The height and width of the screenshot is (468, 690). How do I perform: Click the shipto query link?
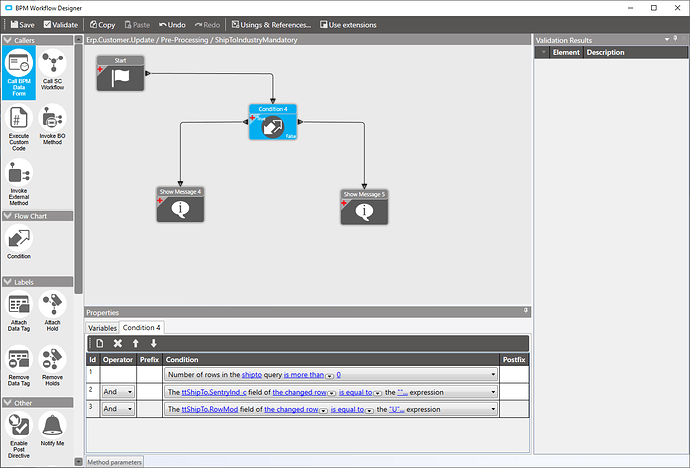pyautogui.click(x=252, y=375)
